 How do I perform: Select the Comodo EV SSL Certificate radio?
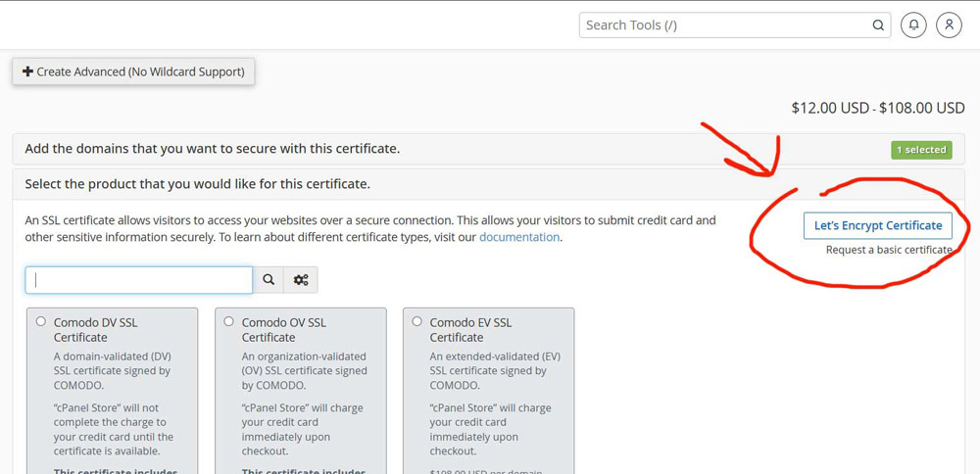[x=416, y=321]
